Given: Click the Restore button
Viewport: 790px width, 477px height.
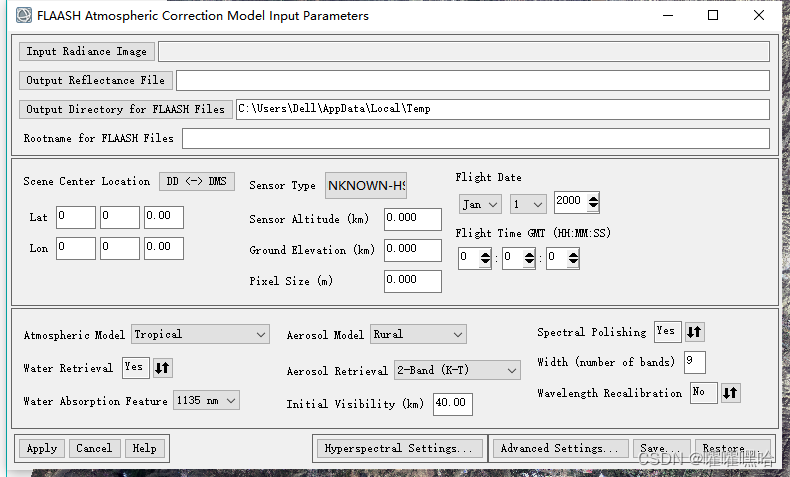Looking at the screenshot, I should (x=733, y=448).
